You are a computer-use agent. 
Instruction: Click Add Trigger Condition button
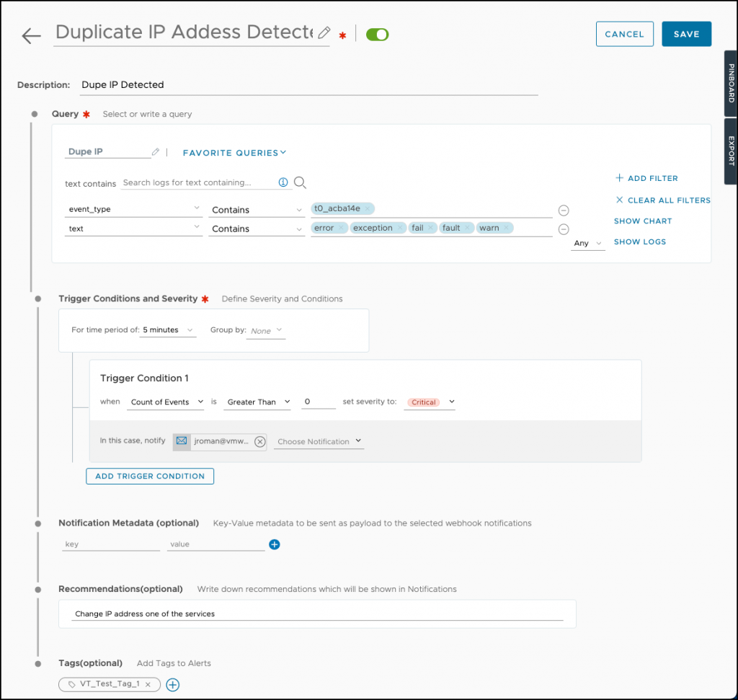(150, 476)
